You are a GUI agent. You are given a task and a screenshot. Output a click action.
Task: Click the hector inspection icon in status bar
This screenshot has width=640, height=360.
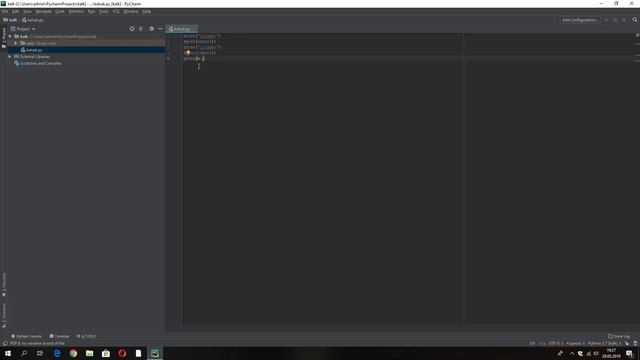pyautogui.click(x=627, y=343)
